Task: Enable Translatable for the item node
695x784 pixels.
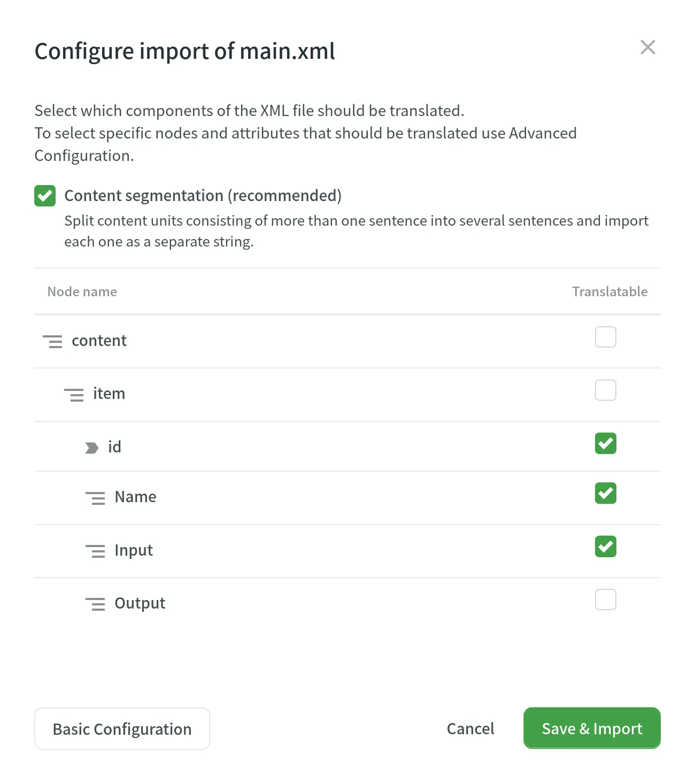Action: pos(605,390)
